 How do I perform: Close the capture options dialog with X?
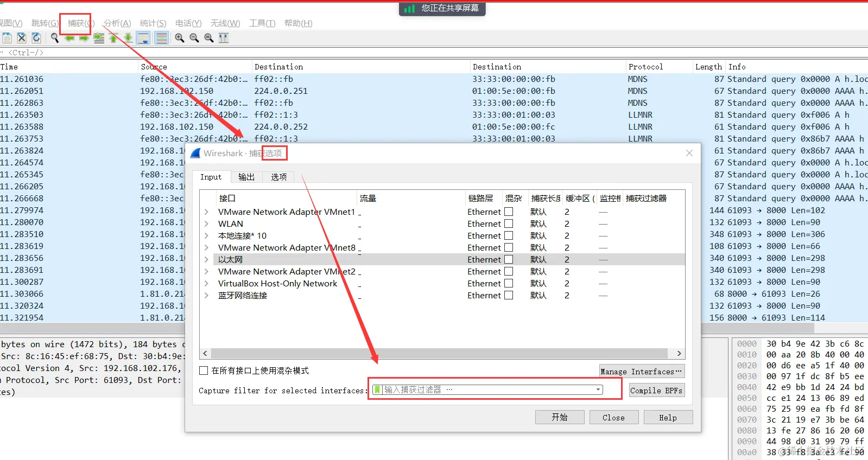[x=689, y=153]
